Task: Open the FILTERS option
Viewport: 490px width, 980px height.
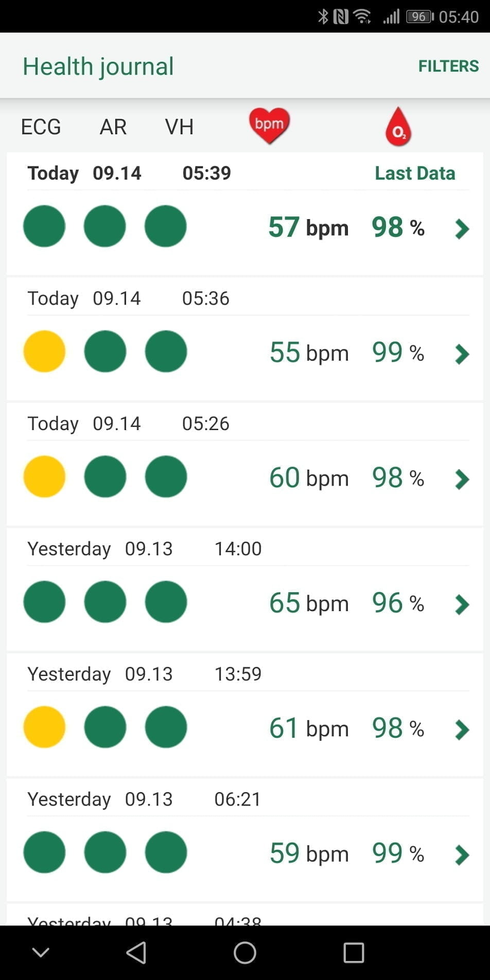Action: click(x=448, y=66)
